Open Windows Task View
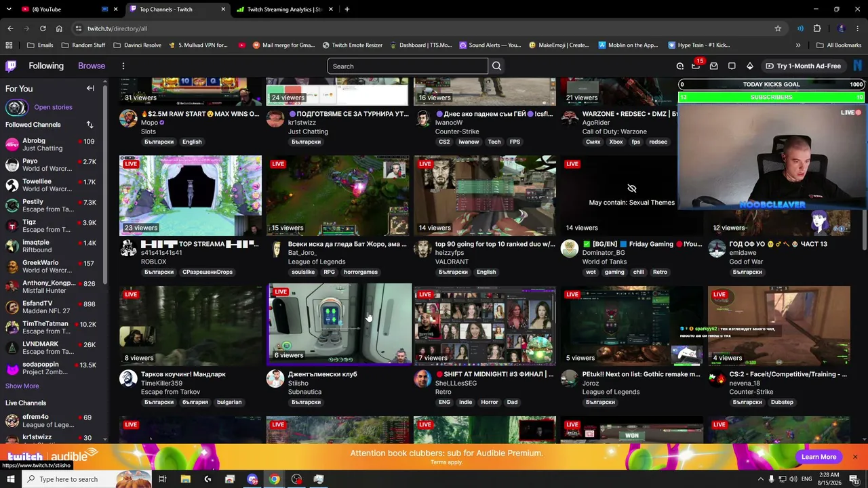The image size is (868, 488). click(x=163, y=479)
